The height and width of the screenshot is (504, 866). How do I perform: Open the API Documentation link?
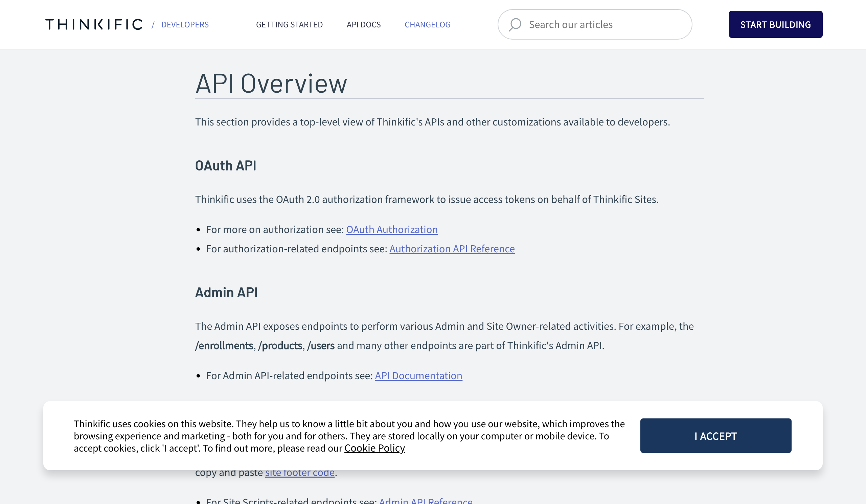(418, 375)
